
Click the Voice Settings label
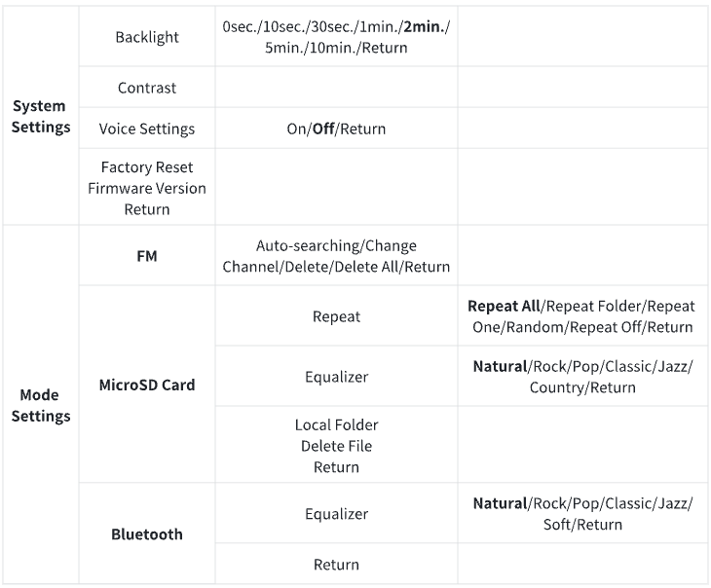pos(147,129)
